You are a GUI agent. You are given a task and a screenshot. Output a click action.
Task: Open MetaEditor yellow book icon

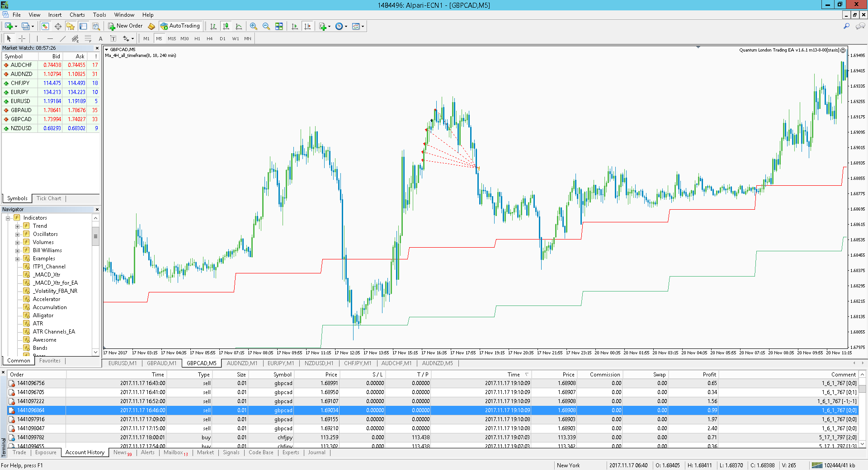[x=151, y=26]
